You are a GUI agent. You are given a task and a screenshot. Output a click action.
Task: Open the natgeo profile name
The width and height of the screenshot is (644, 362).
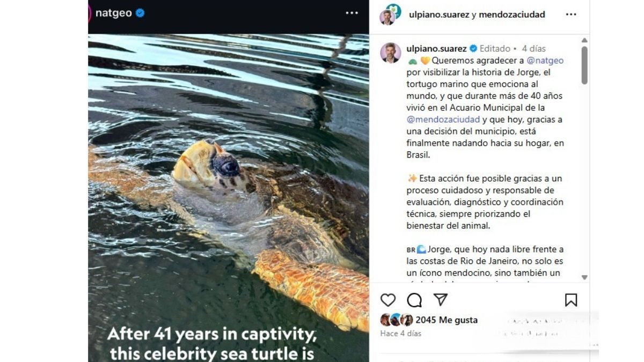(x=113, y=13)
